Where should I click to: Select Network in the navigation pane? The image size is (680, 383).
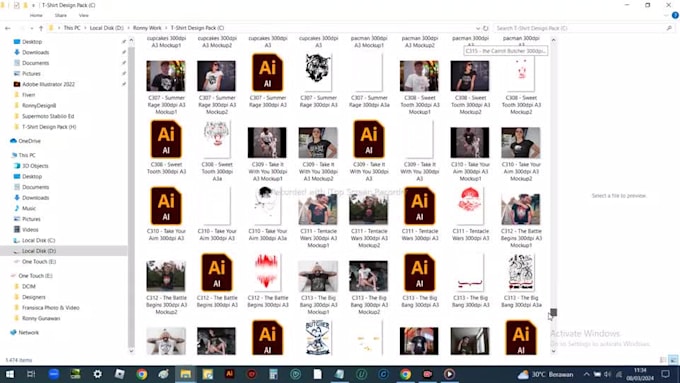[29, 332]
